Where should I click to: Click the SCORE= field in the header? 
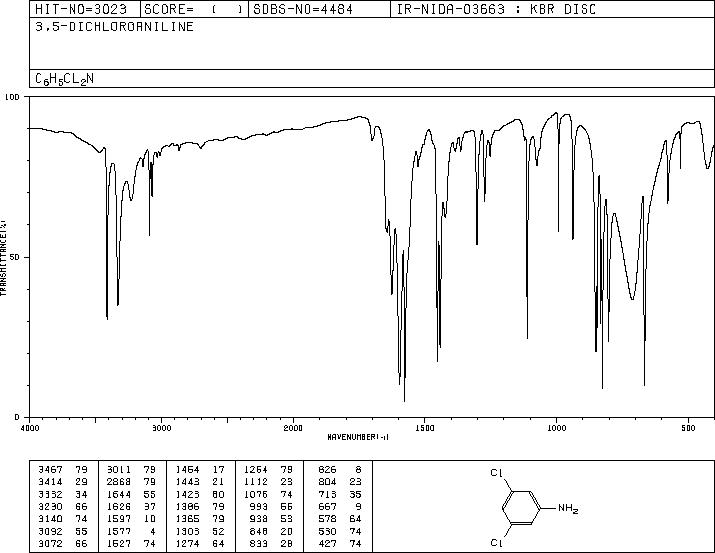[x=194, y=9]
